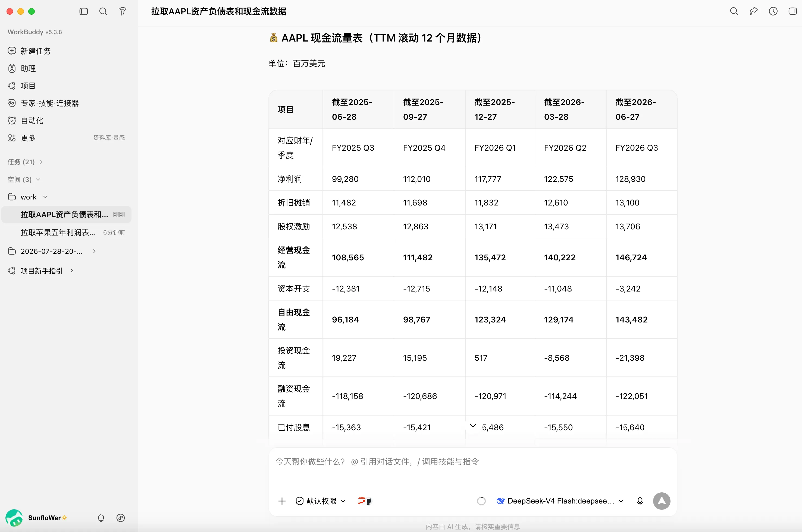802x532 pixels.
Task: Click the SunfloWer user avatar
Action: pyautogui.click(x=14, y=518)
